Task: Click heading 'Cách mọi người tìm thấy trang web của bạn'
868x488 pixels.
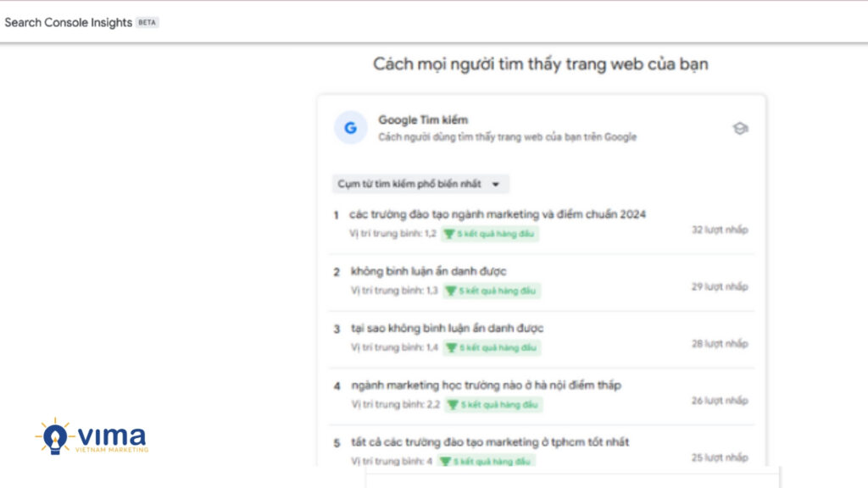Action: tap(541, 64)
